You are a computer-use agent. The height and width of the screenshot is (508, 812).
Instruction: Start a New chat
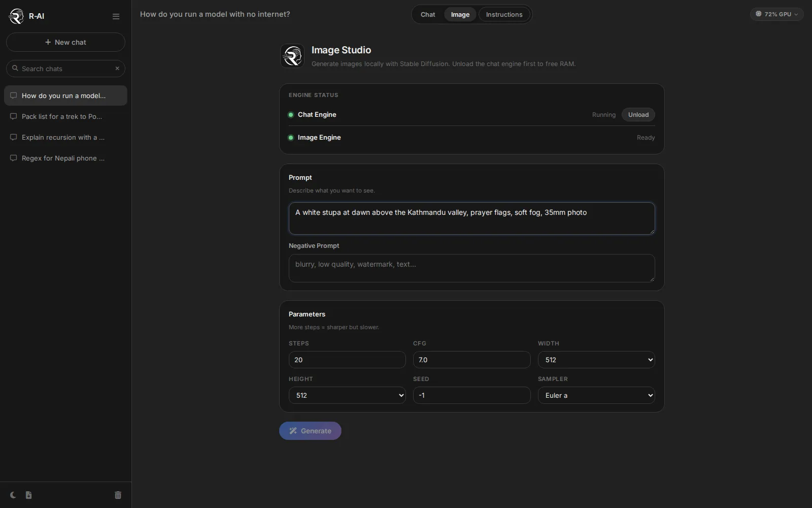click(x=65, y=42)
